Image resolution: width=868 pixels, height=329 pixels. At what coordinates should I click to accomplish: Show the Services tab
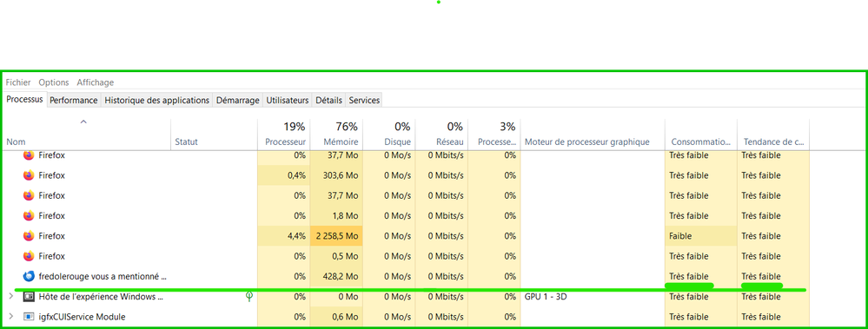click(x=364, y=101)
